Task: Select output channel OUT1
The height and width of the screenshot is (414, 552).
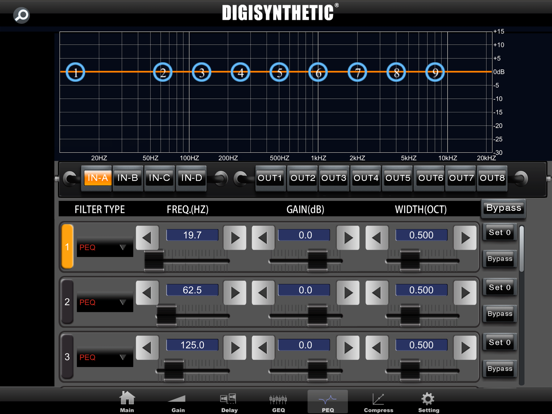Action: (270, 178)
